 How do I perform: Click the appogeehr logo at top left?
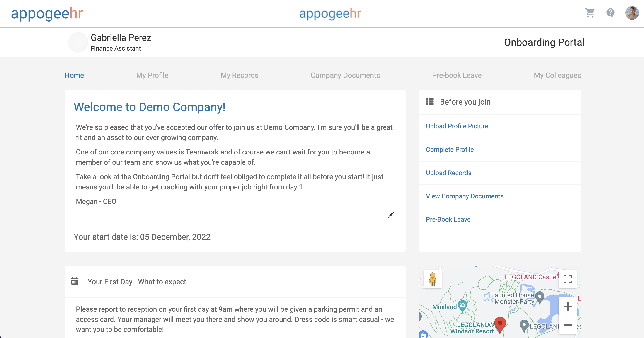point(47,13)
